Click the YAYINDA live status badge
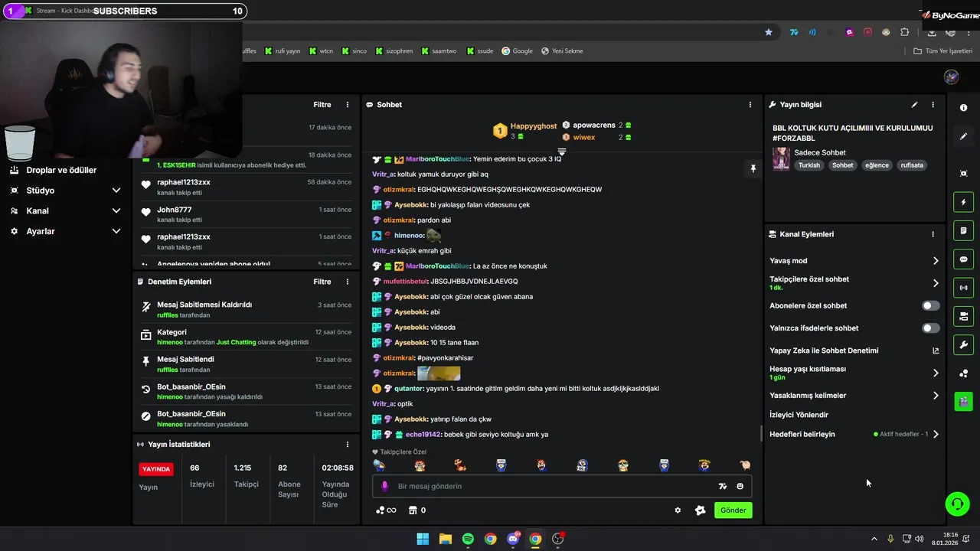 (155, 469)
